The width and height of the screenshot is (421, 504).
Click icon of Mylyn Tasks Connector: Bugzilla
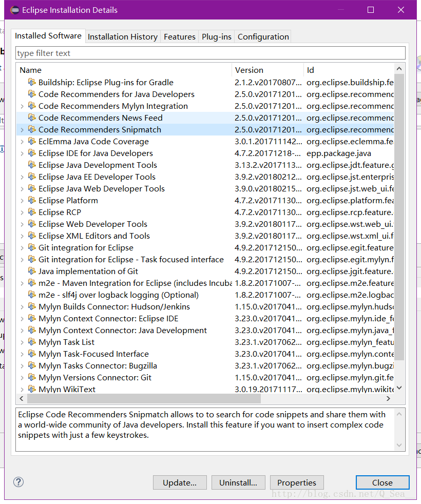[32, 366]
